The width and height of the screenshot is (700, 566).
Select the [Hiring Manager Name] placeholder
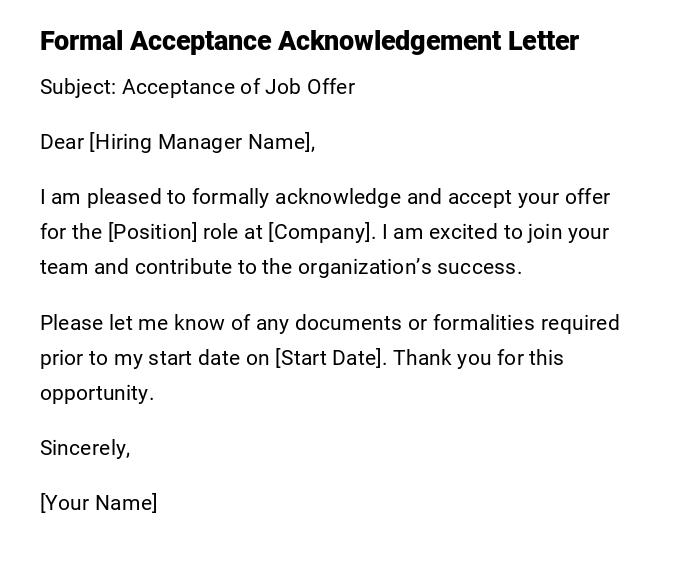click(x=202, y=142)
